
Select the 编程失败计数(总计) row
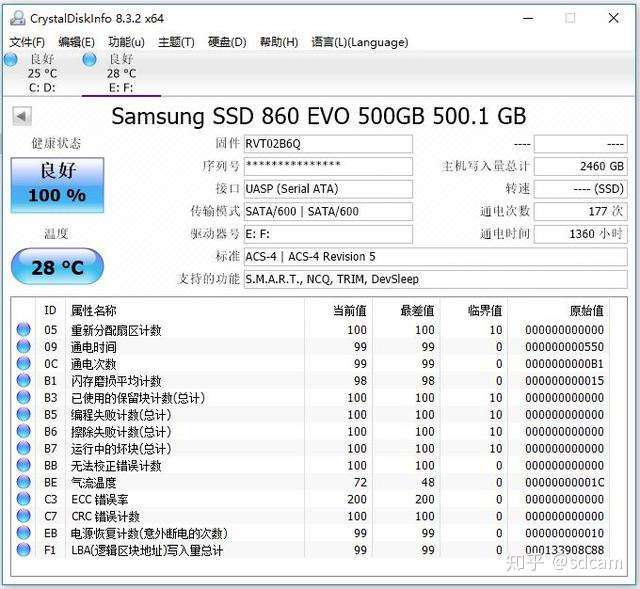point(310,414)
